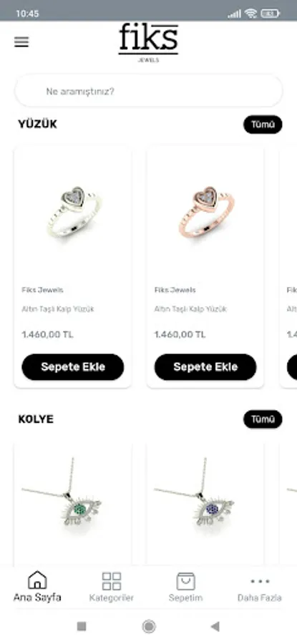297x644 pixels.
Task: Focus the 'Ne aramıştınız?' search field
Action: point(149,91)
